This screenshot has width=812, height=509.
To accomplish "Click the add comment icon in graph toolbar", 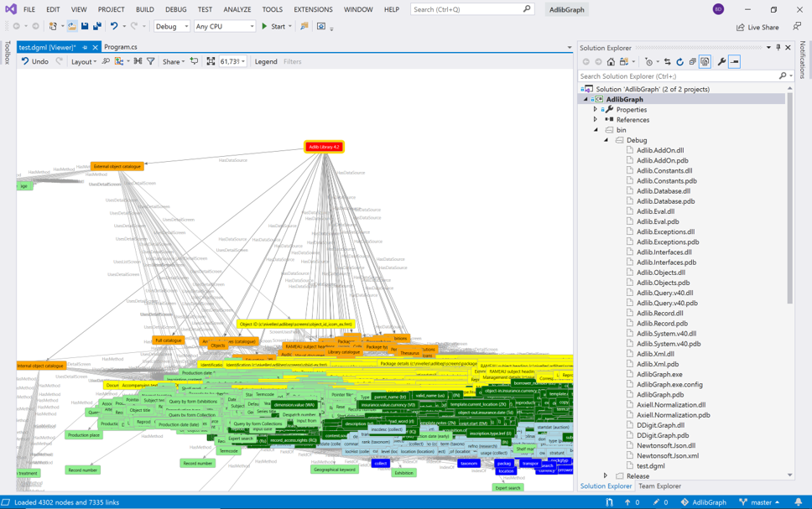I will (195, 61).
